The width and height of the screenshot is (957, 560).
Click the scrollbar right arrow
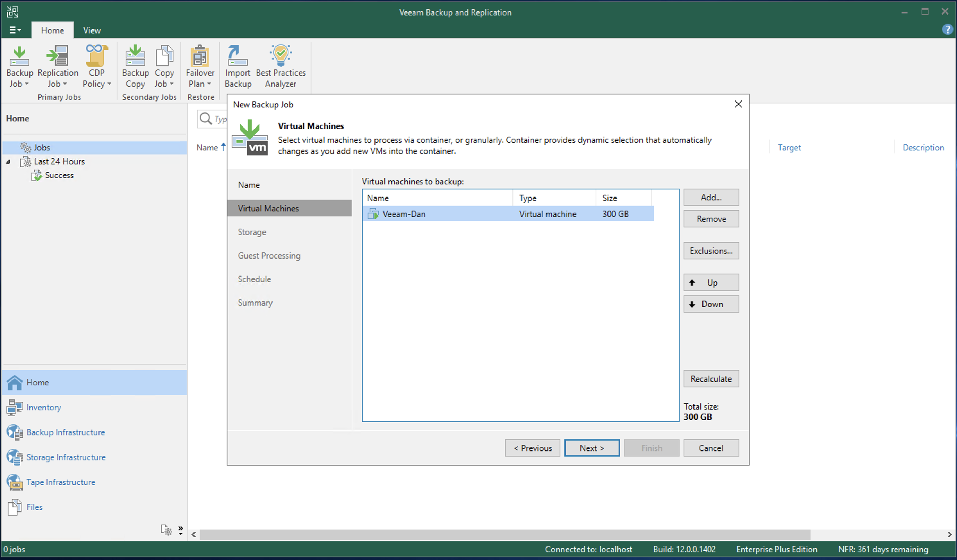pyautogui.click(x=949, y=535)
